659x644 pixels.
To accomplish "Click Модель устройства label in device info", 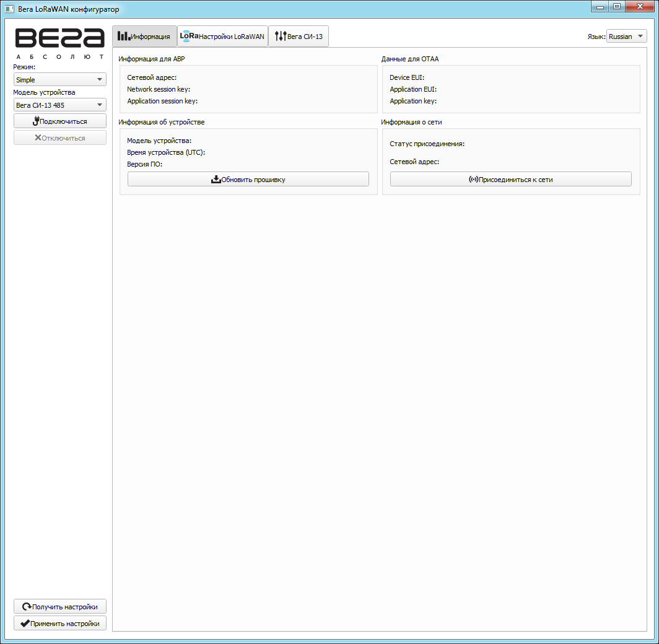I will [159, 141].
